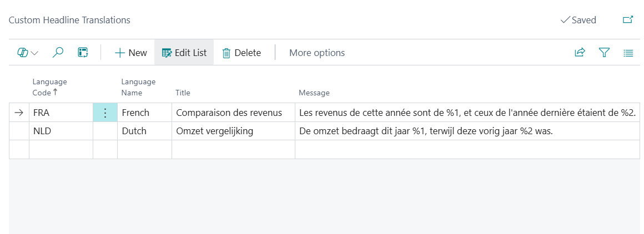Open the filter pane icon

point(604,53)
